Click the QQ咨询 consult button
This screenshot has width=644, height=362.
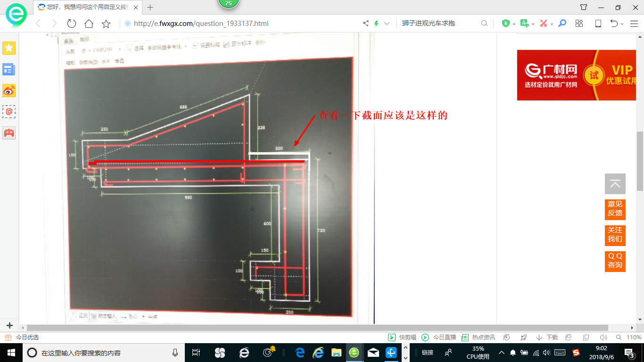(615, 261)
